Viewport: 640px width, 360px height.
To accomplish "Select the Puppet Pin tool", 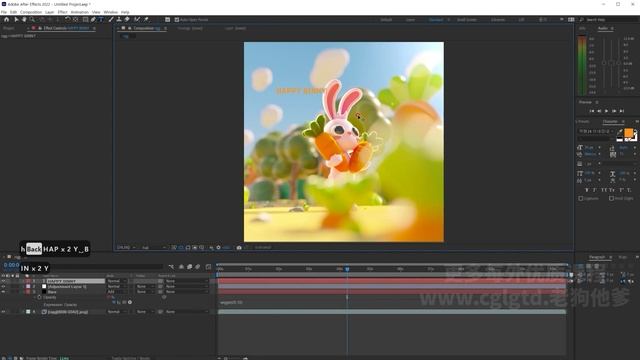I will coord(146,19).
